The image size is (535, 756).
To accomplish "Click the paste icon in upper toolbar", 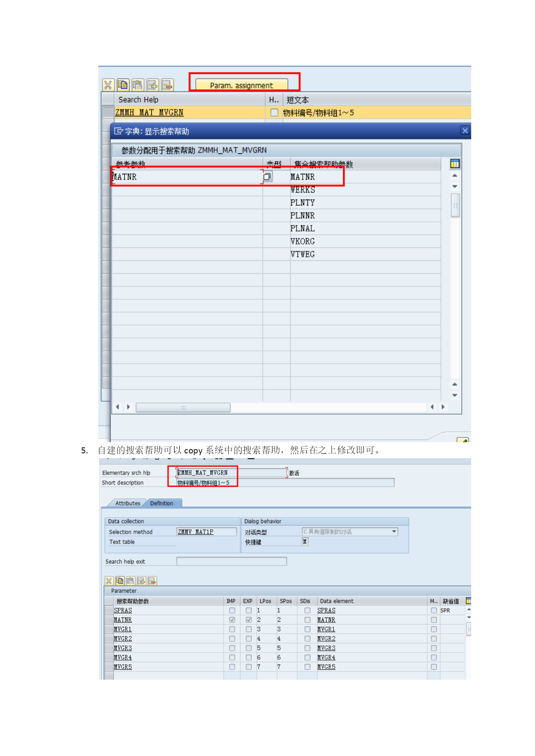I will click(138, 85).
